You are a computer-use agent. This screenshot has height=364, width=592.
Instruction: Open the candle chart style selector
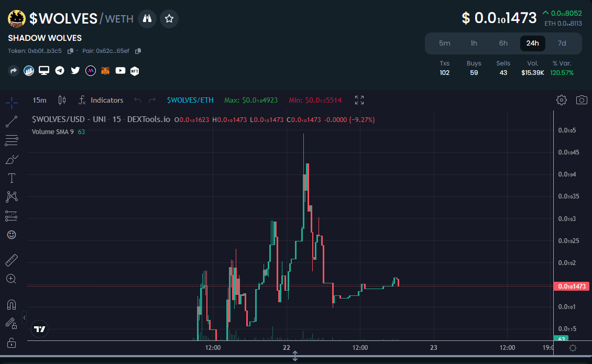coord(62,100)
